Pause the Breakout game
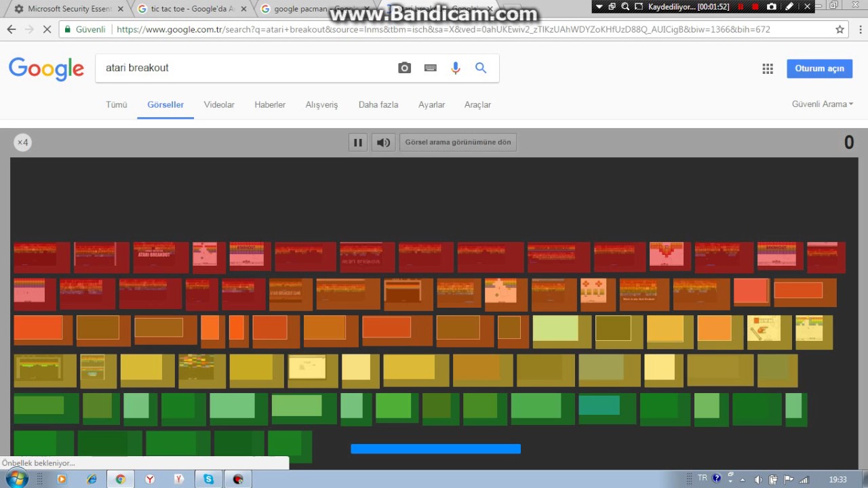Viewport: 868px width, 488px height. tap(357, 142)
